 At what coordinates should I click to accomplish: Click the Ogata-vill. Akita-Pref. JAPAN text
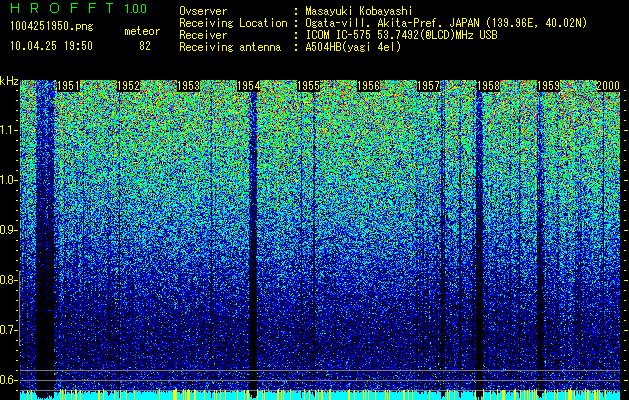[x=392, y=23]
